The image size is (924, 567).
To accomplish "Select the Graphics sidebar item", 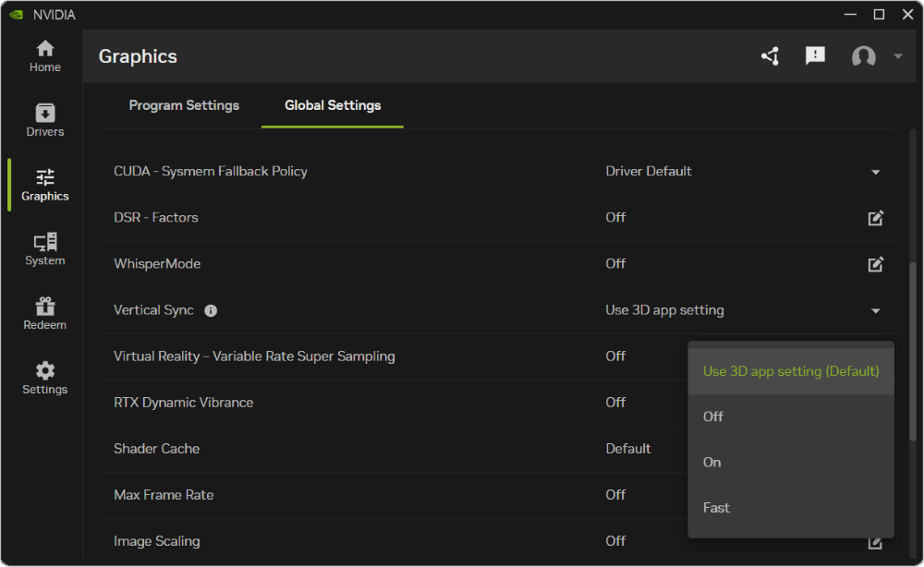I will pyautogui.click(x=44, y=185).
